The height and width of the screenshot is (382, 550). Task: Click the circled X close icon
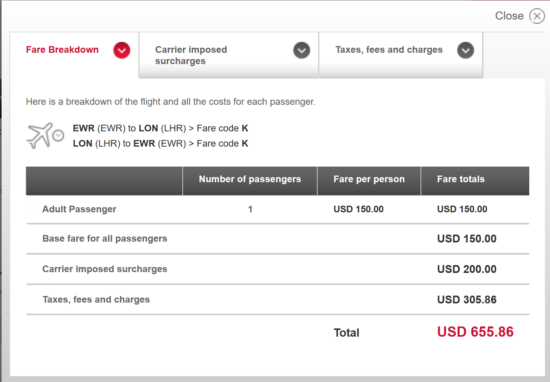pos(537,16)
